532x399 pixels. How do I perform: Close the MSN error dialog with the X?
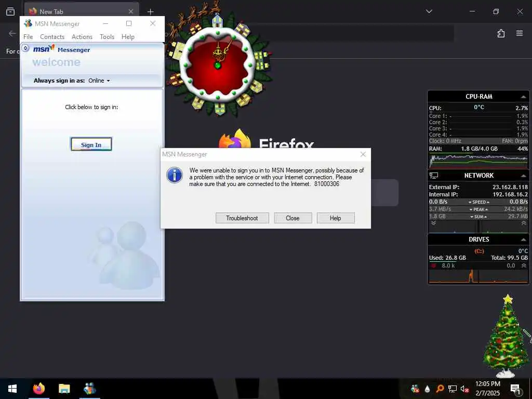(363, 154)
